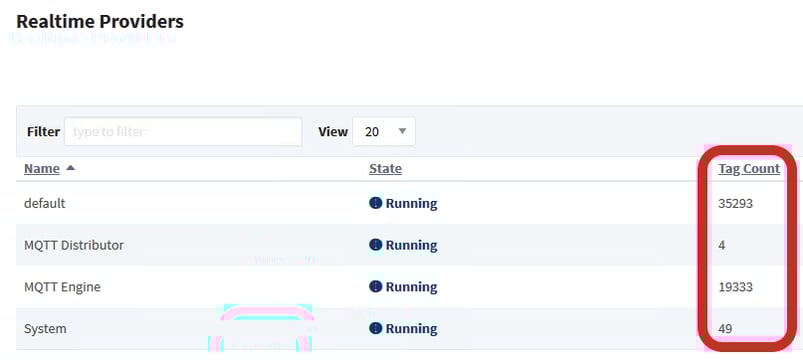Sort the table by the Name column
This screenshot has width=803, height=361.
pos(42,168)
